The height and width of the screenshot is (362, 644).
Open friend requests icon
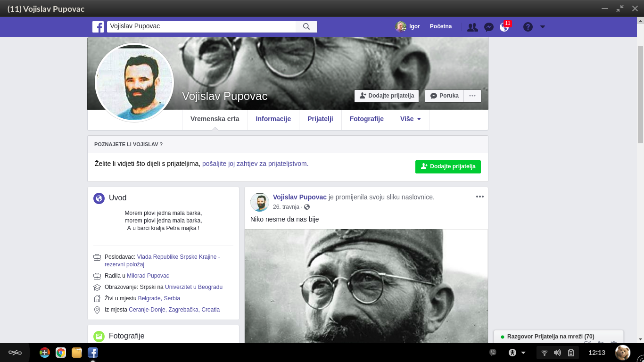pyautogui.click(x=472, y=27)
